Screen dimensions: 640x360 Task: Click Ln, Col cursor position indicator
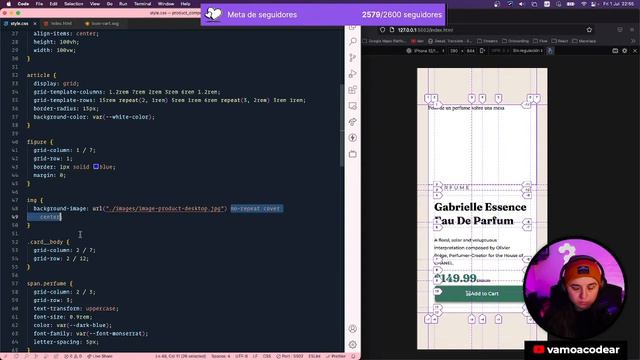click(x=180, y=356)
